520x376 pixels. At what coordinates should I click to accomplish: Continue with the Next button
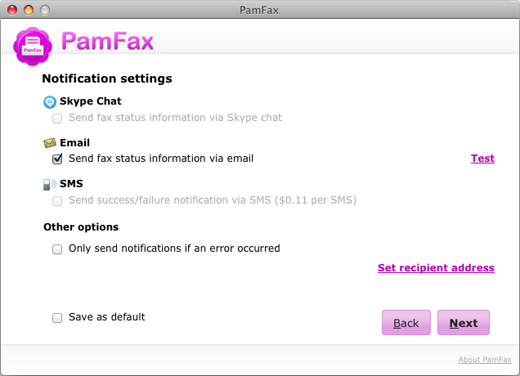click(x=463, y=323)
